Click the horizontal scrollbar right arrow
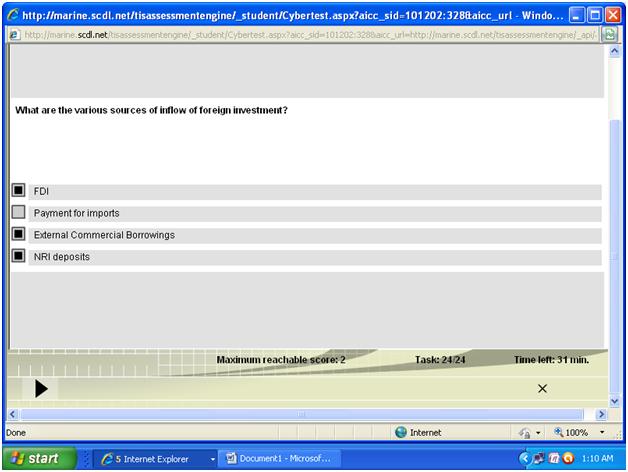This screenshot has width=628, height=472. (601, 414)
